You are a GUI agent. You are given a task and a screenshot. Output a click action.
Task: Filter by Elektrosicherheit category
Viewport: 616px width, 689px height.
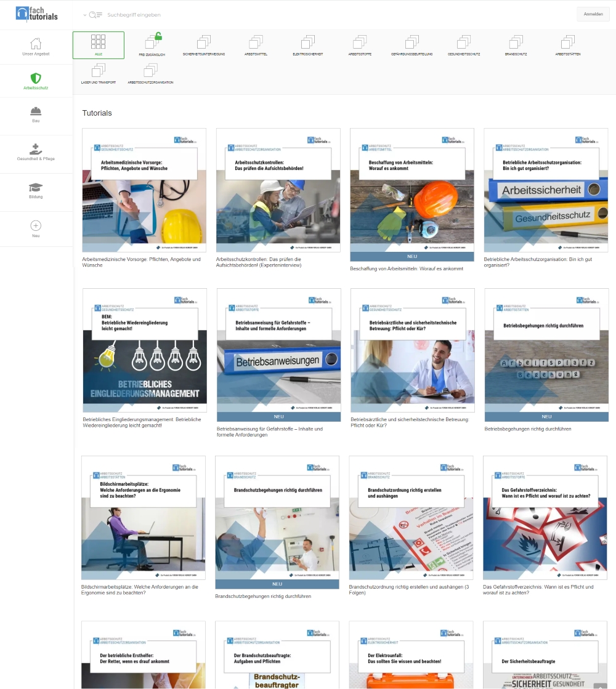pyautogui.click(x=308, y=45)
